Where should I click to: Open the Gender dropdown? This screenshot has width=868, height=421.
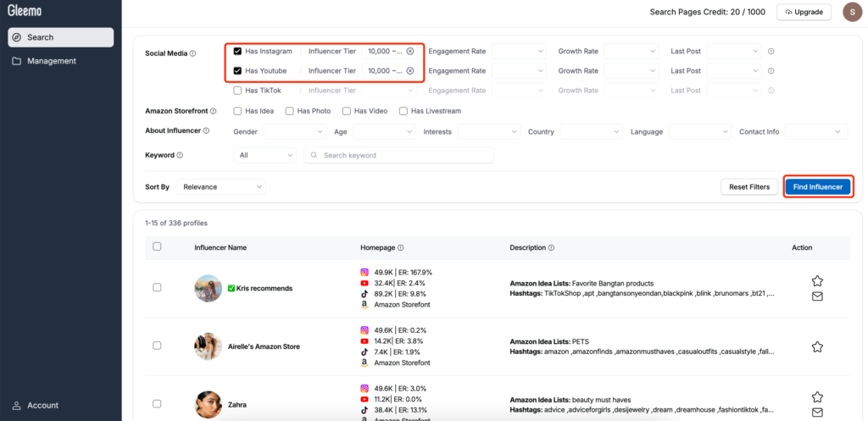295,131
